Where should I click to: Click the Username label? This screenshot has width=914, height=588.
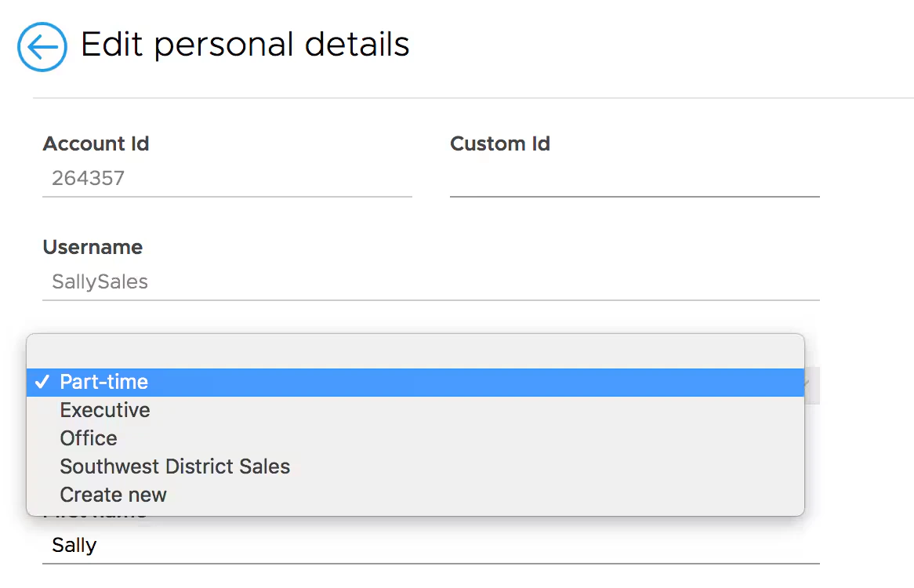tap(92, 248)
